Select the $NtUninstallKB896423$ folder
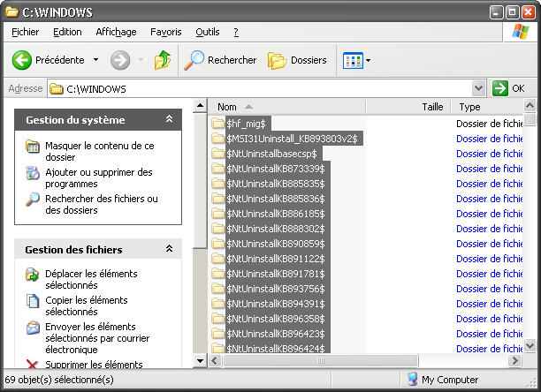 pos(276,334)
